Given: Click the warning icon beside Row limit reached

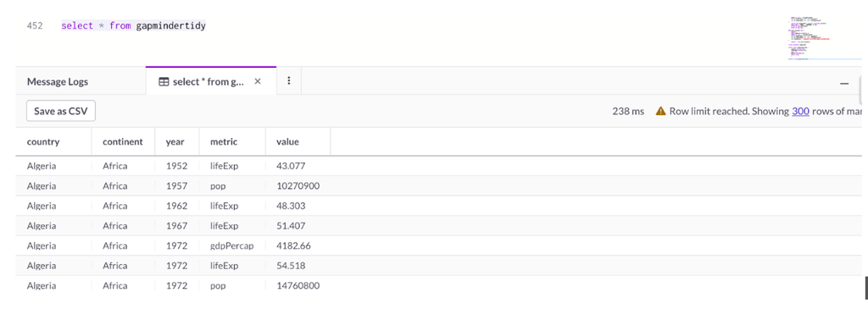Looking at the screenshot, I should [660, 111].
